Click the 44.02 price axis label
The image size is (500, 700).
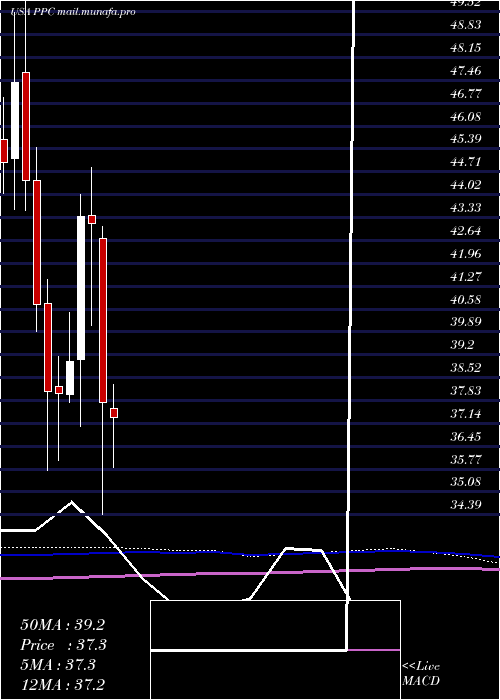pos(465,185)
